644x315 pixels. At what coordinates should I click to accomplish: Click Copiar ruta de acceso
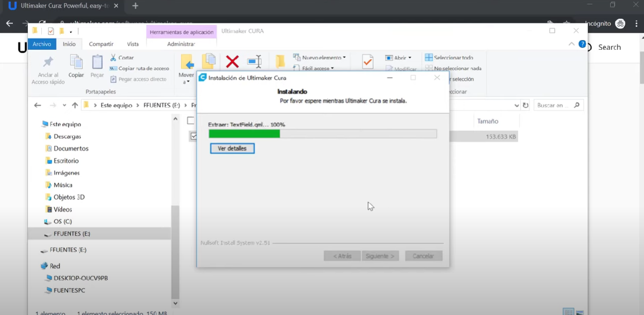point(139,68)
